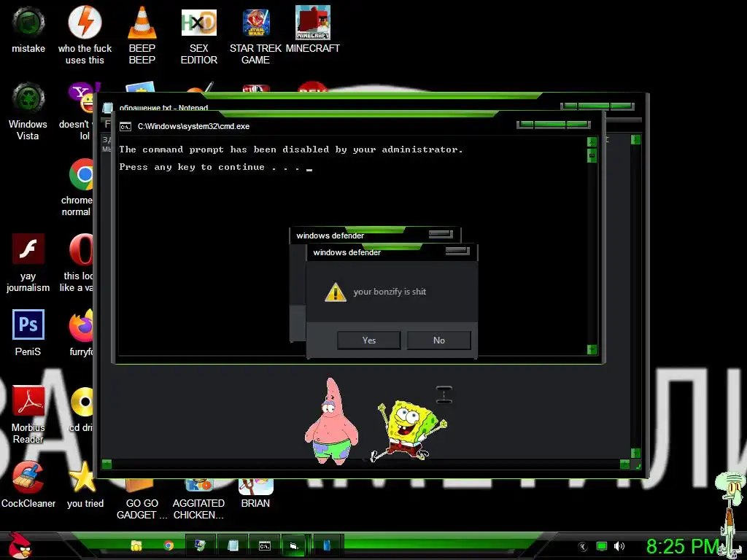
Task: Switch to the cmd.exe taskbar button
Action: coord(265,545)
